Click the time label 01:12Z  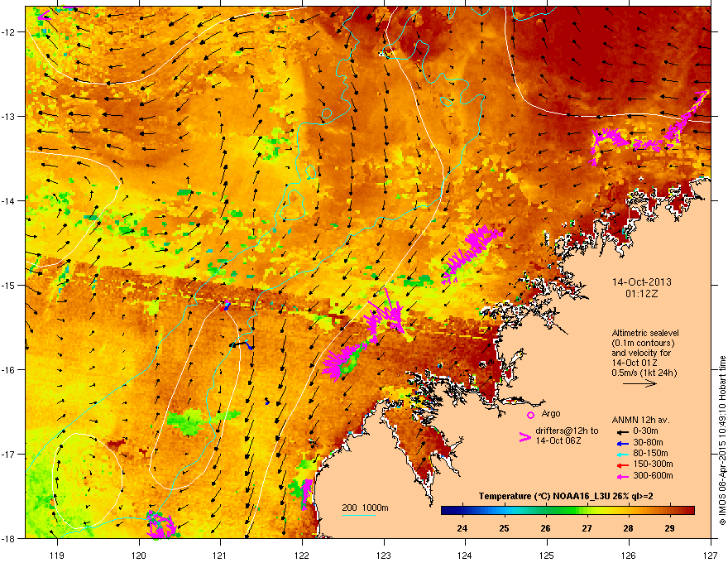(x=642, y=294)
